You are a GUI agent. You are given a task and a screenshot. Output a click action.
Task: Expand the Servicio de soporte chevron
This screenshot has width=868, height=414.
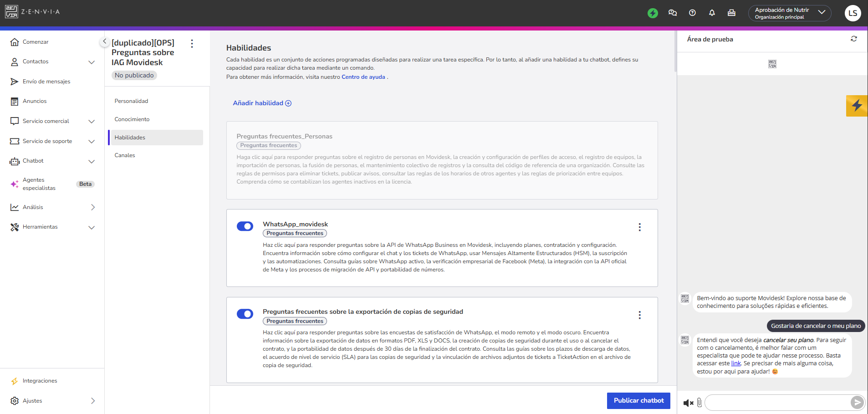tap(92, 141)
